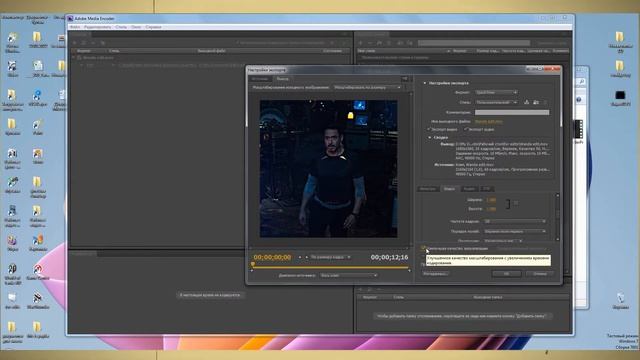This screenshot has height=360, width=640.
Task: Click the set in point icon near timecode
Action: tap(300, 257)
